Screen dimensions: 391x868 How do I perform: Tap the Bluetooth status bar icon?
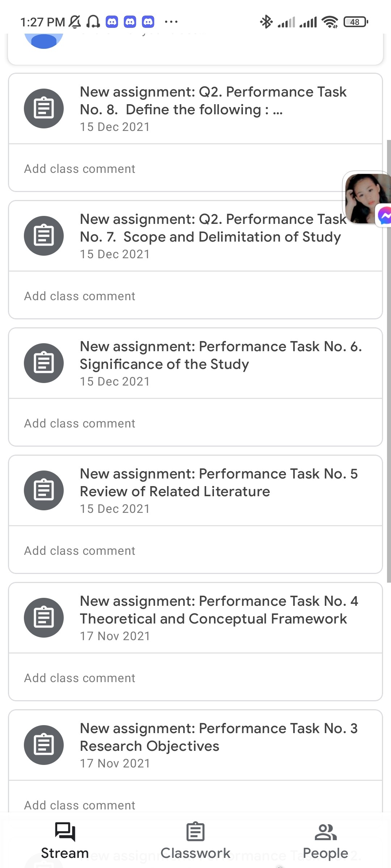[266, 22]
